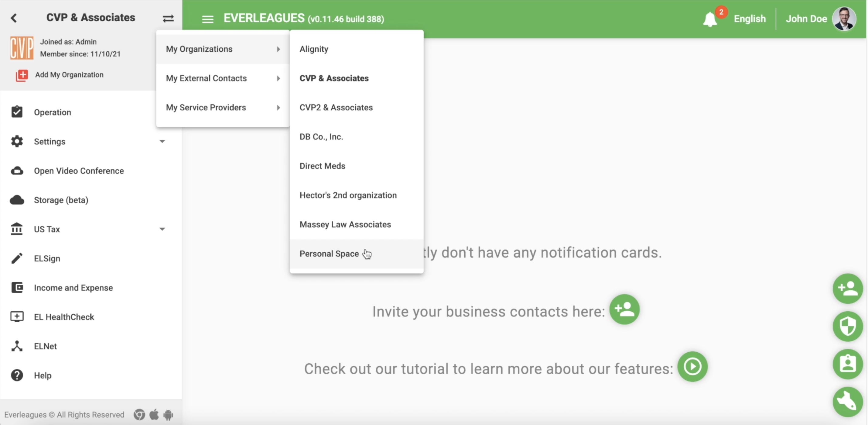Click the Help question mark icon

click(17, 375)
